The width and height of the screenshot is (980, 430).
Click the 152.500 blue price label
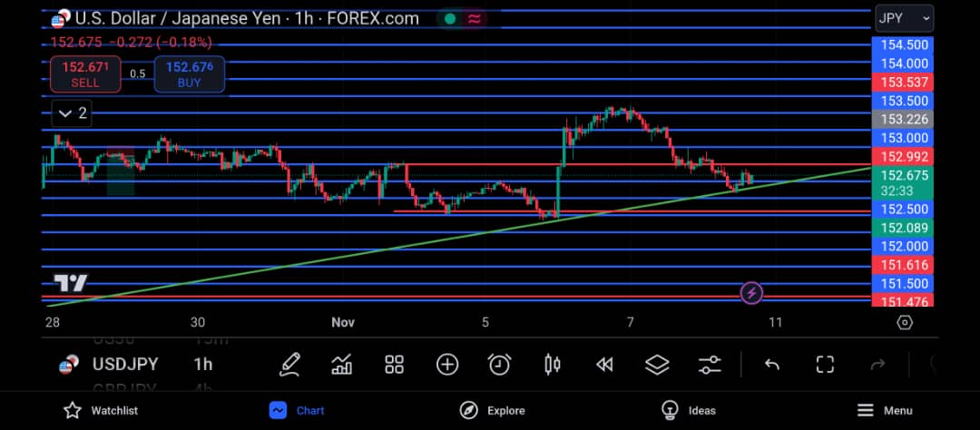(903, 209)
